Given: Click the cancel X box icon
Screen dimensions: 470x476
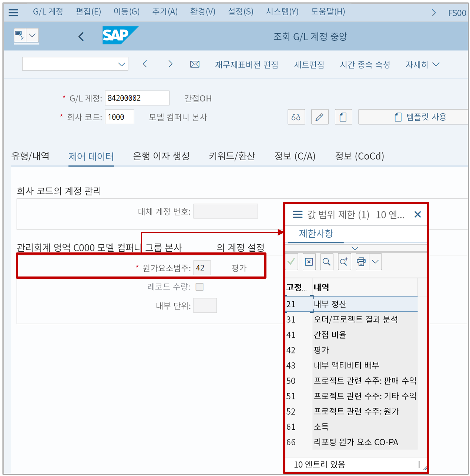Looking at the screenshot, I should coord(309,262).
